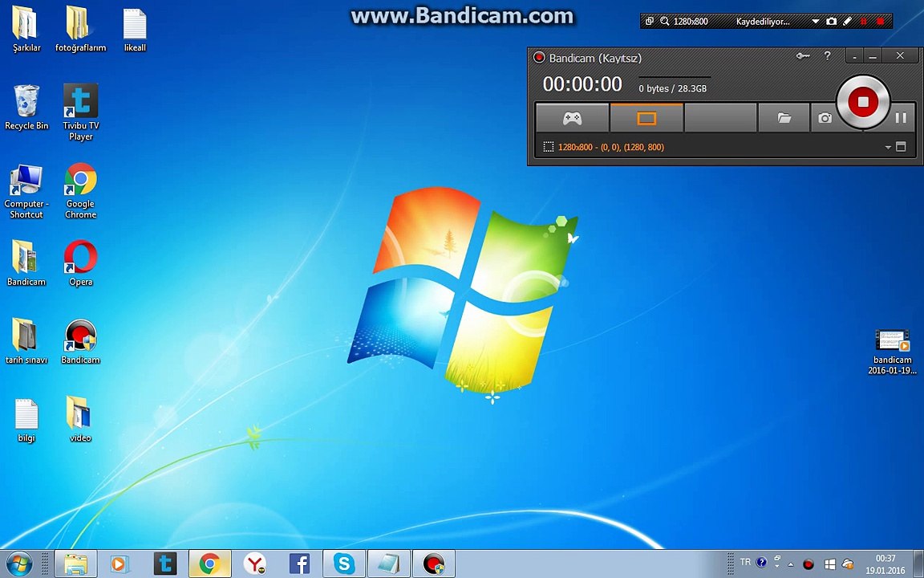Image resolution: width=924 pixels, height=578 pixels.
Task: Open Tivibu from the taskbar
Action: click(x=165, y=564)
